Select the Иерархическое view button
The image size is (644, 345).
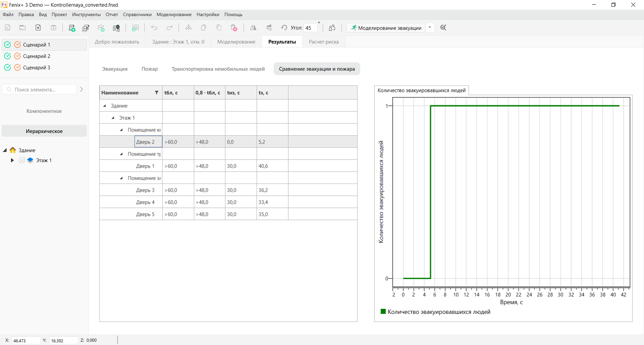coord(44,131)
